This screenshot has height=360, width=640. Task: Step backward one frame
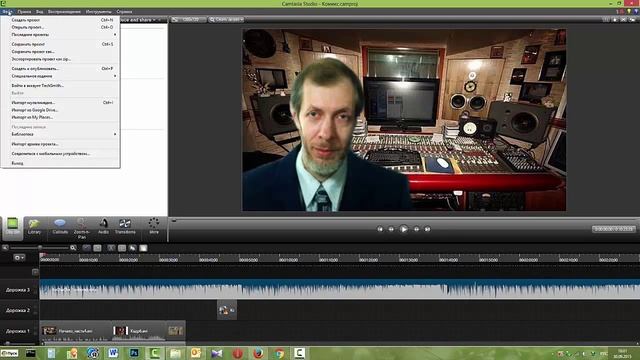(391, 229)
